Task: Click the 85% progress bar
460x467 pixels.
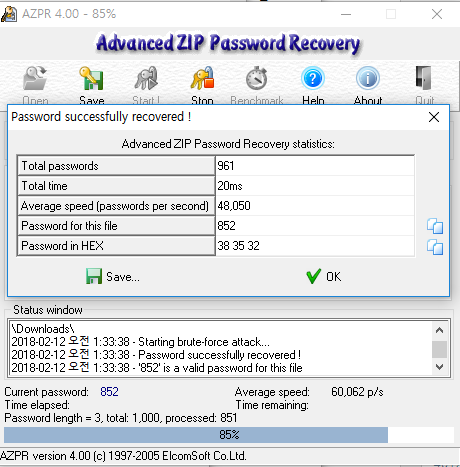Action: click(229, 435)
